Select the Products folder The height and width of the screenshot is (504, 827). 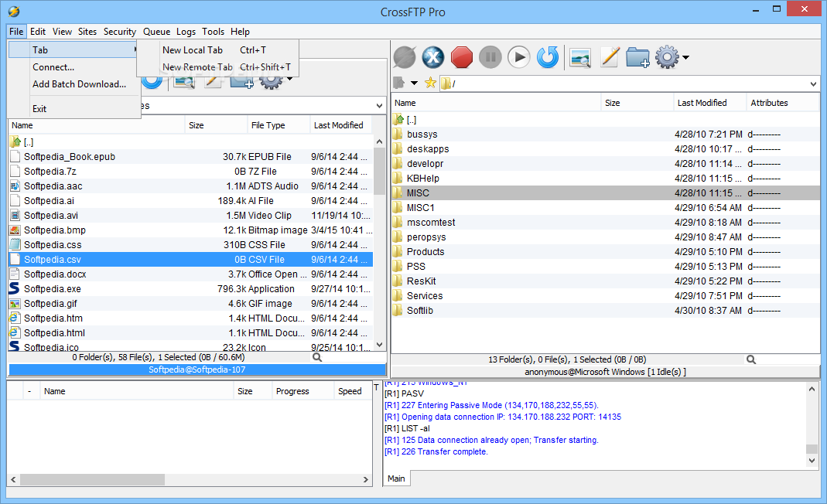pos(606,252)
